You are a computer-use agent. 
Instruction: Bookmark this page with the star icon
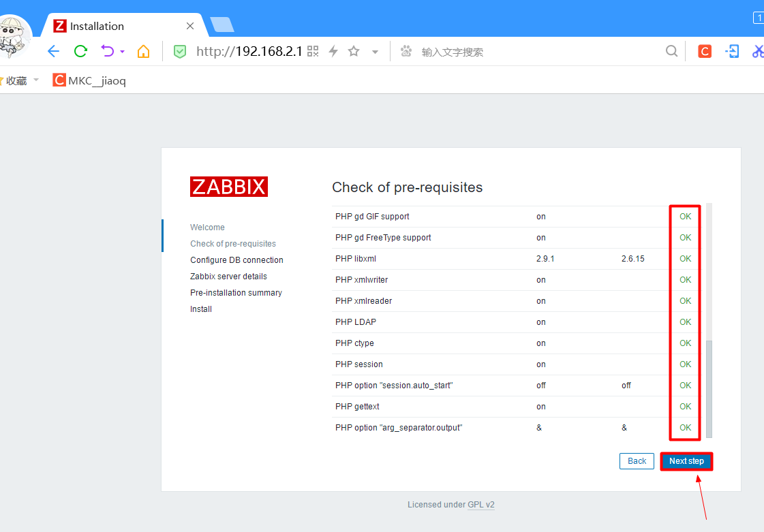click(x=354, y=51)
